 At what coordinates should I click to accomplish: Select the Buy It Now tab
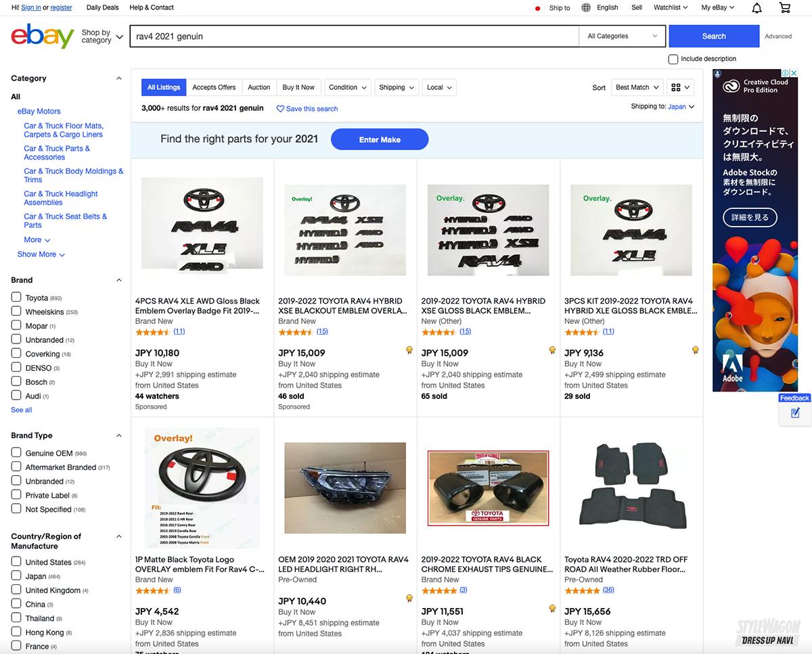pyautogui.click(x=298, y=87)
